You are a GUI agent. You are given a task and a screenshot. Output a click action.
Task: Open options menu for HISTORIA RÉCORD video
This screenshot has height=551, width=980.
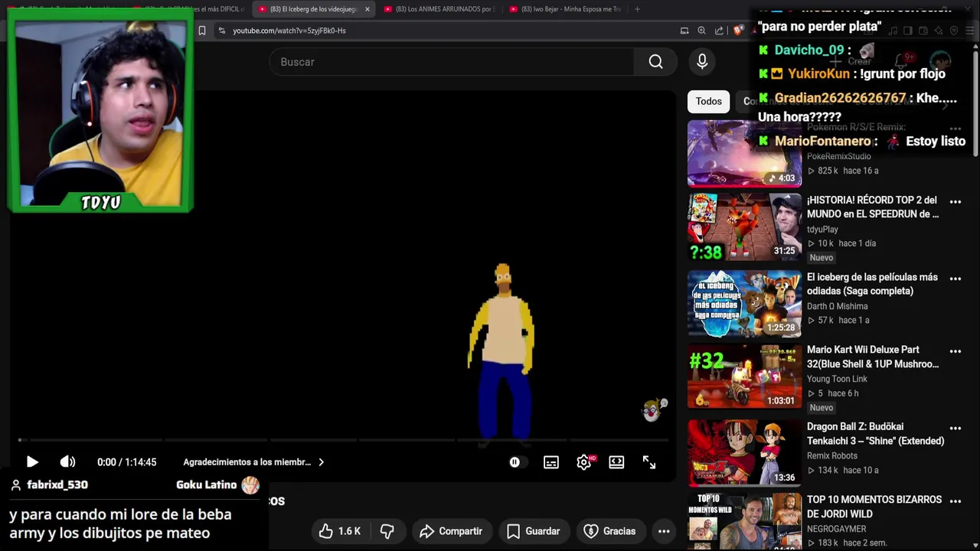tap(955, 202)
